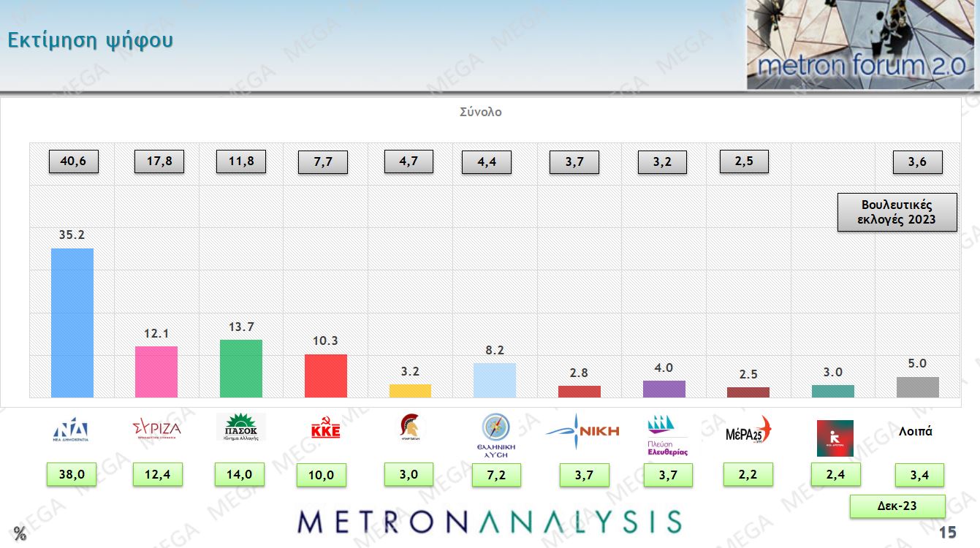Screen dimensions: 980x548
Task: Select the SYRIZA party logo
Action: (x=156, y=429)
